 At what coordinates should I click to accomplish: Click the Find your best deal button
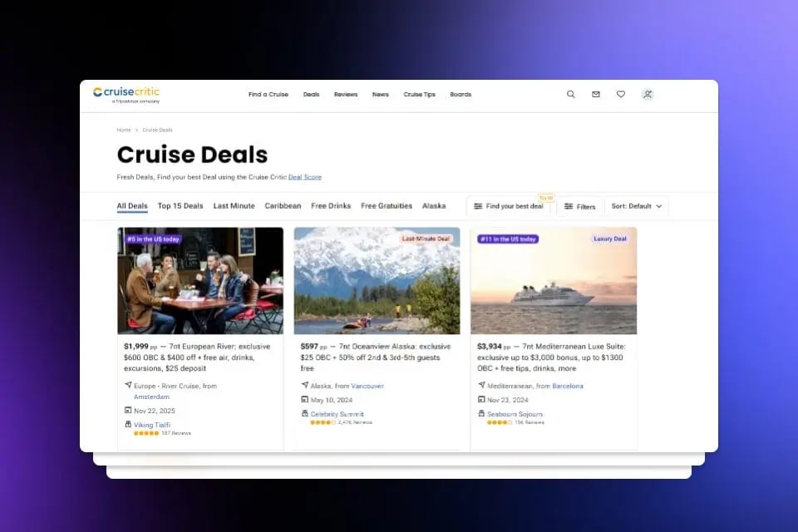509,206
